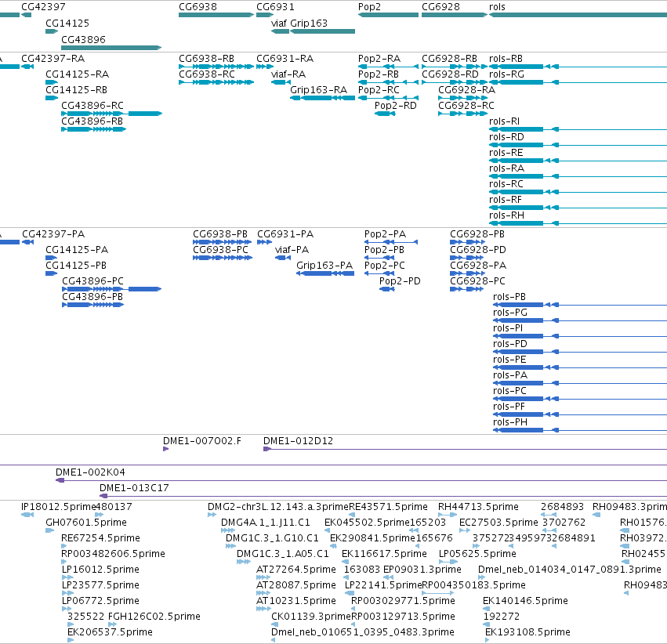Screen dimensions: 667x644
Task: Select feature DME1-012D12
Action: (465, 449)
